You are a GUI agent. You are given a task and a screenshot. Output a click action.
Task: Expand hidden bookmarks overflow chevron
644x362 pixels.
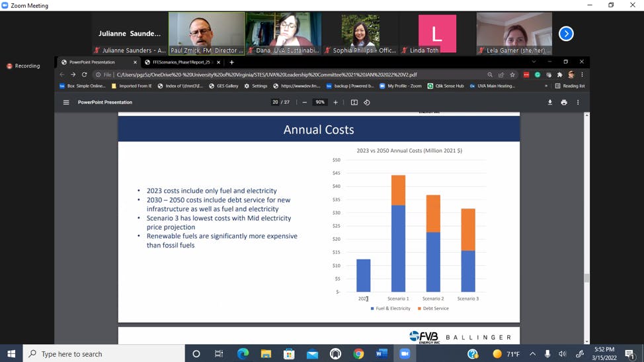546,86
